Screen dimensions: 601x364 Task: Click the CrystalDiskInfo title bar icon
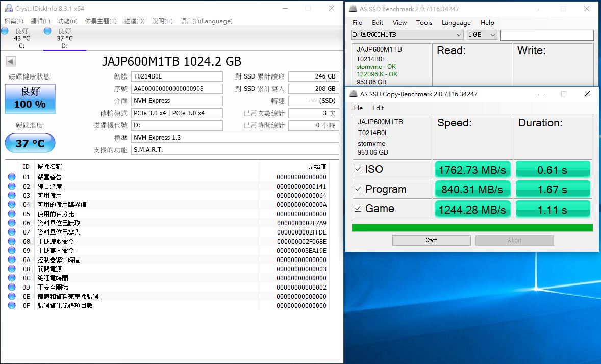pyautogui.click(x=8, y=8)
